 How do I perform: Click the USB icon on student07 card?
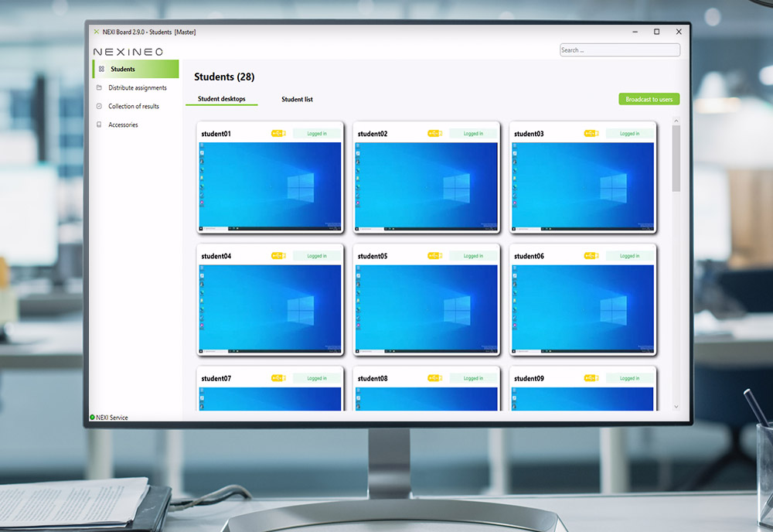[x=278, y=378]
